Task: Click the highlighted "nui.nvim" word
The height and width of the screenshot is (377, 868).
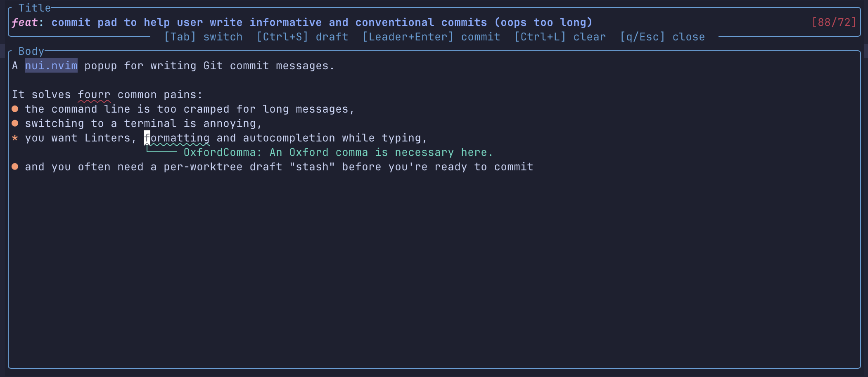Action: click(51, 66)
